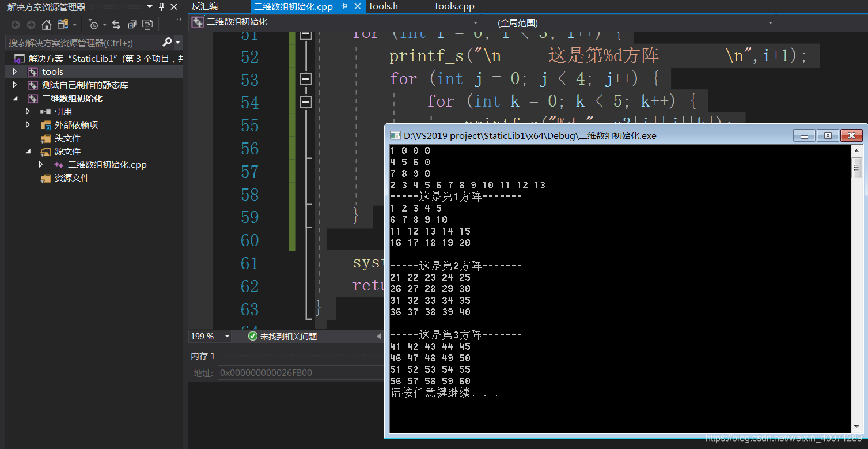Click the 外部依赖项 folder icon
Viewport: 868px width, 449px height.
(46, 125)
